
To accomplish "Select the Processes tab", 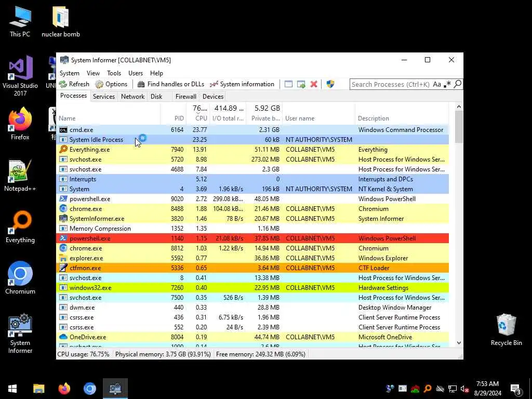I will point(73,96).
